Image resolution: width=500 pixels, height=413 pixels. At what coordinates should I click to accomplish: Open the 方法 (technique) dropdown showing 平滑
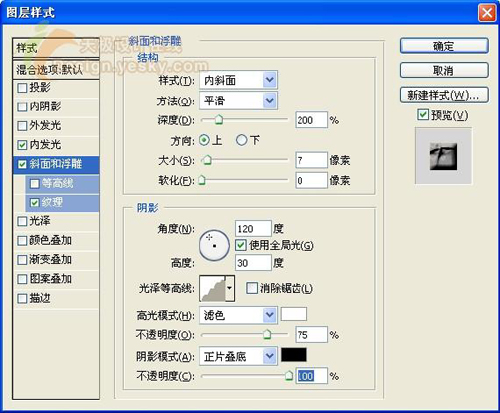[x=238, y=101]
